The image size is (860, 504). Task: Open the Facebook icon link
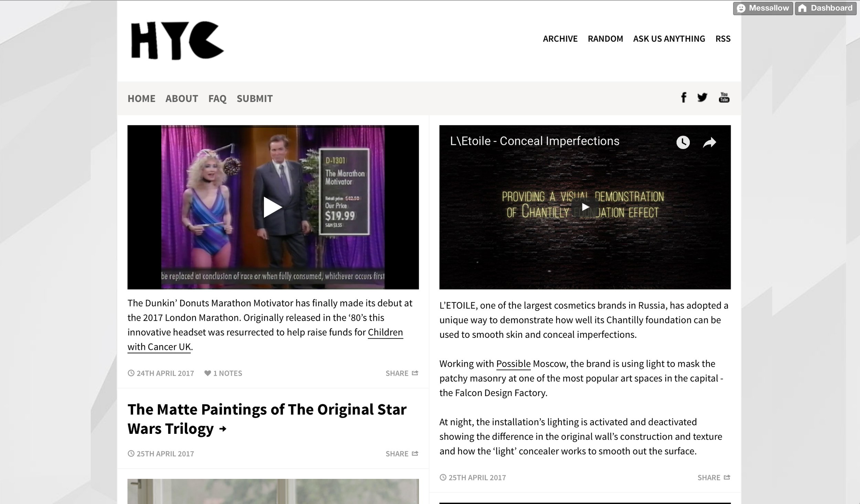(684, 98)
